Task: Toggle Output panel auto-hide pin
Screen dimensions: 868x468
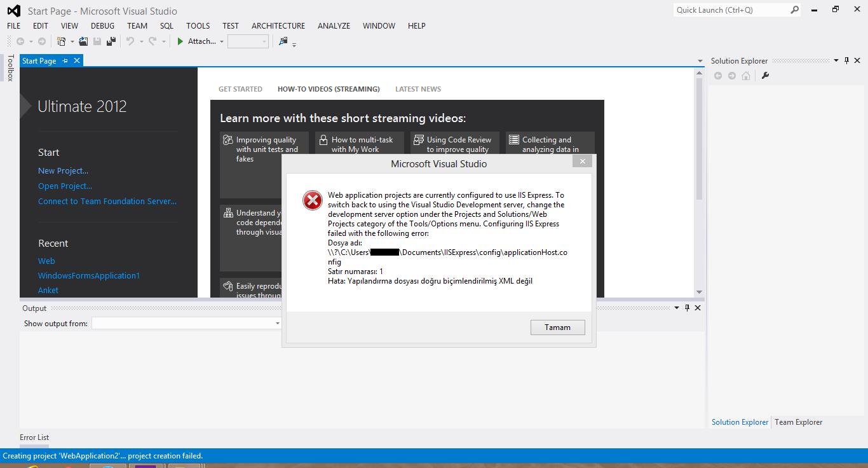Action: coord(687,308)
